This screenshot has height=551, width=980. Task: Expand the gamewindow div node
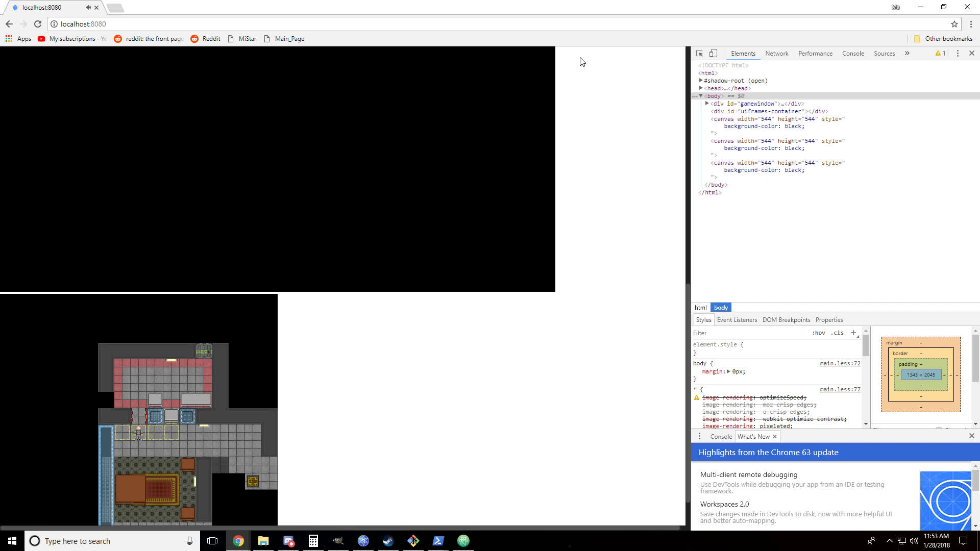click(x=707, y=104)
